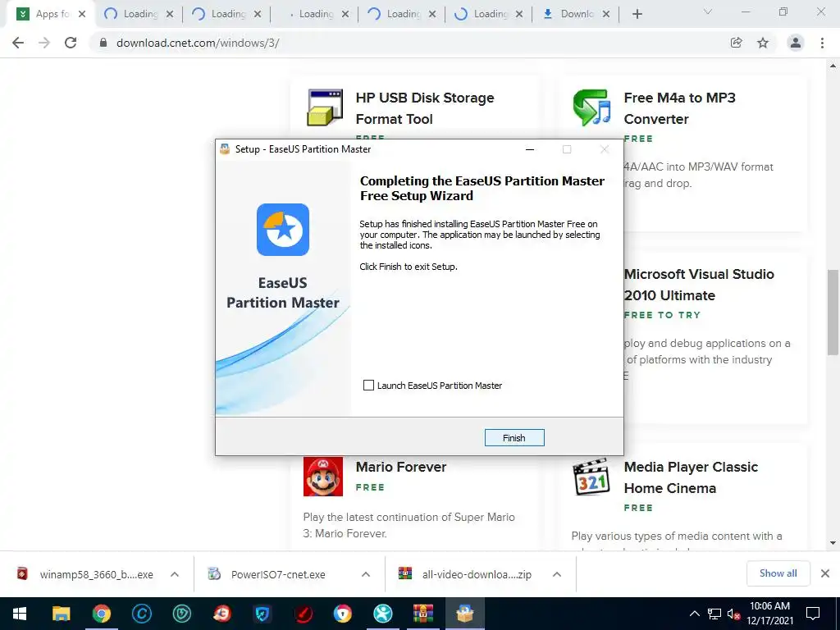Open the Mario Forever link

pos(400,467)
